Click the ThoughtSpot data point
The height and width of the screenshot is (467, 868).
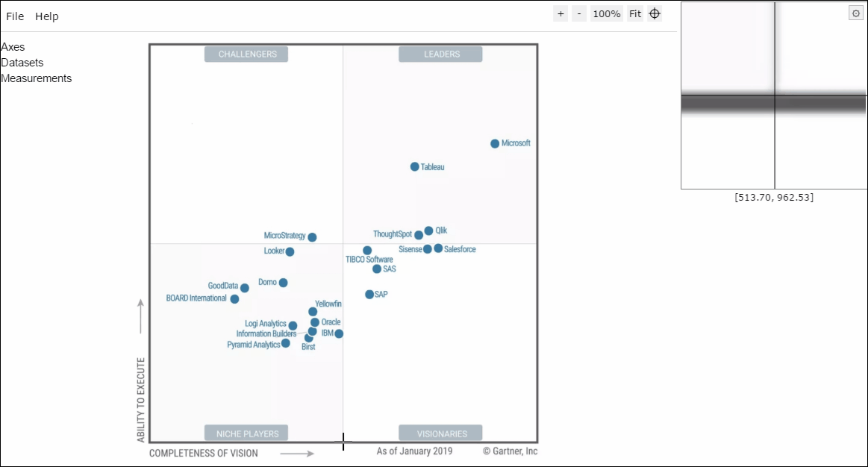tap(419, 235)
